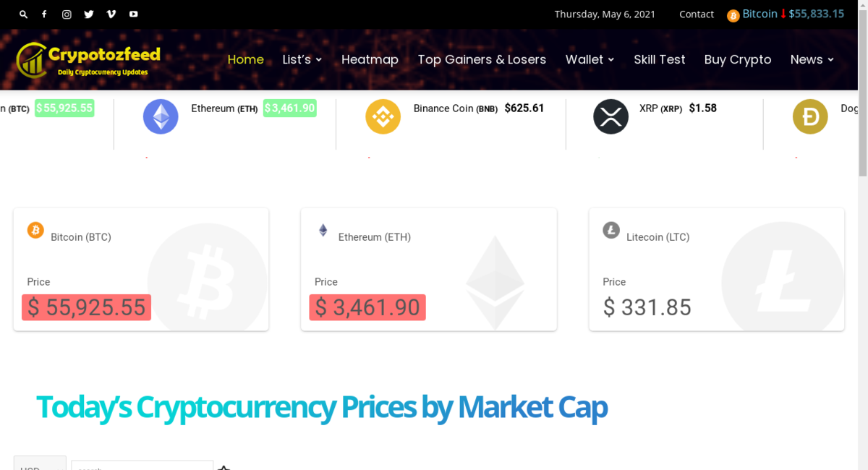Image resolution: width=868 pixels, height=470 pixels.
Task: Click the Facebook social icon
Action: point(44,14)
